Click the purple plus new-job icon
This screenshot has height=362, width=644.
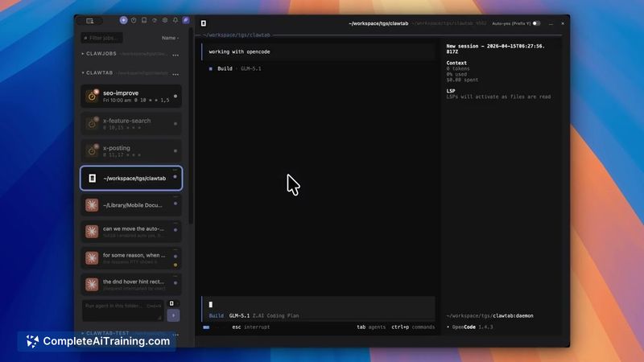click(123, 20)
